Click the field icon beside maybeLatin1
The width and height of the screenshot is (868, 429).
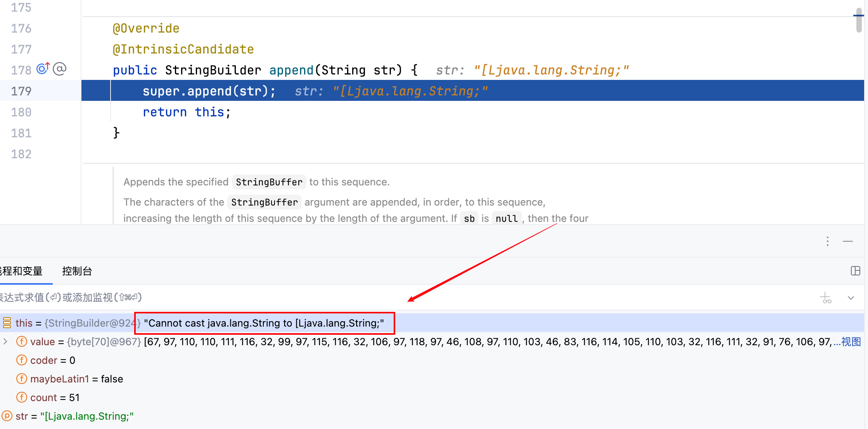click(22, 379)
